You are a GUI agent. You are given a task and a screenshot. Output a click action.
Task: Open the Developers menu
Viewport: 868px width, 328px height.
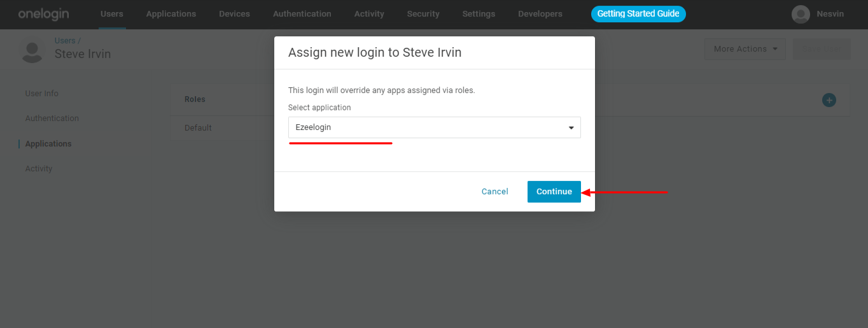click(x=540, y=14)
